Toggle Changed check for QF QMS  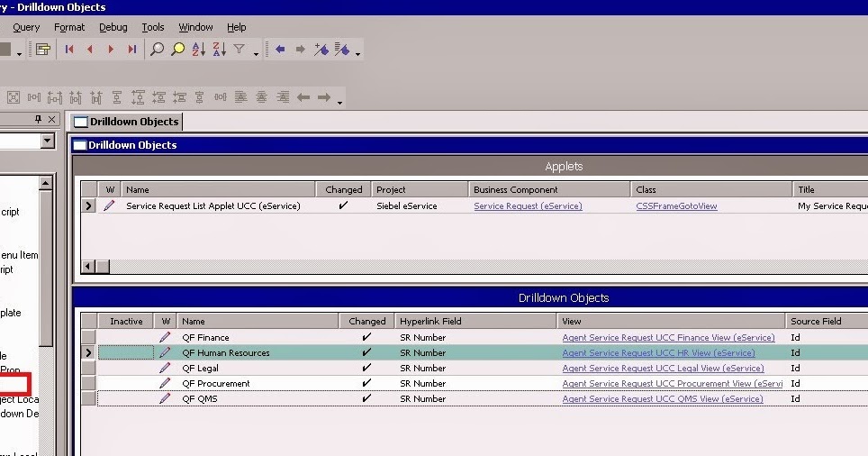pyautogui.click(x=366, y=398)
